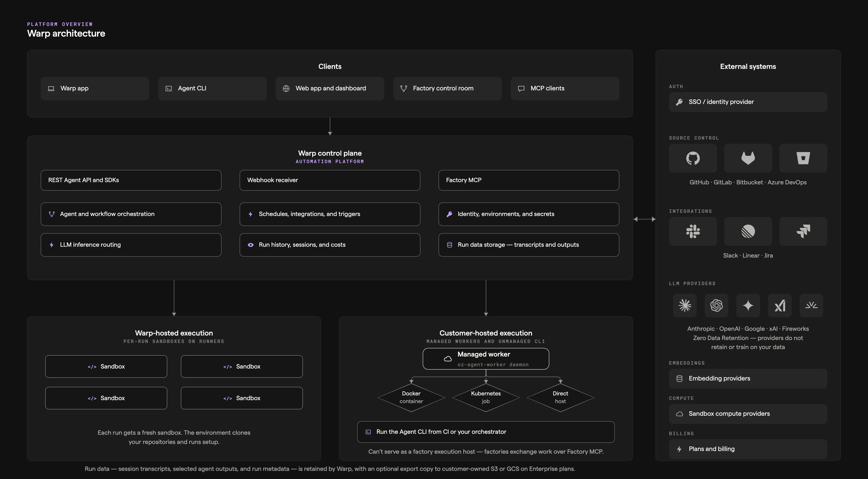Viewport: 868px width, 479px height.
Task: Click the Jira logo tile
Action: click(x=803, y=231)
